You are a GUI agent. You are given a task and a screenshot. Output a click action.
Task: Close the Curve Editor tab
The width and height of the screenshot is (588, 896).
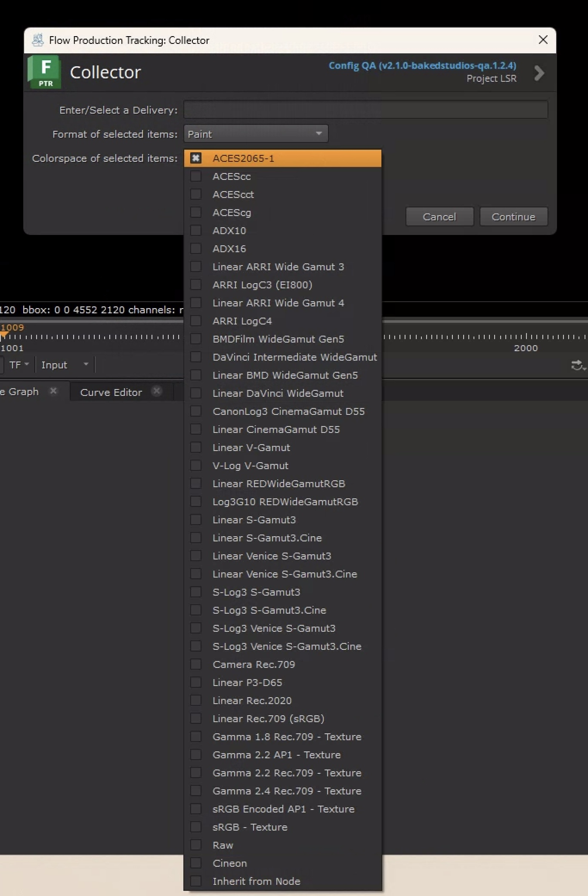click(157, 391)
